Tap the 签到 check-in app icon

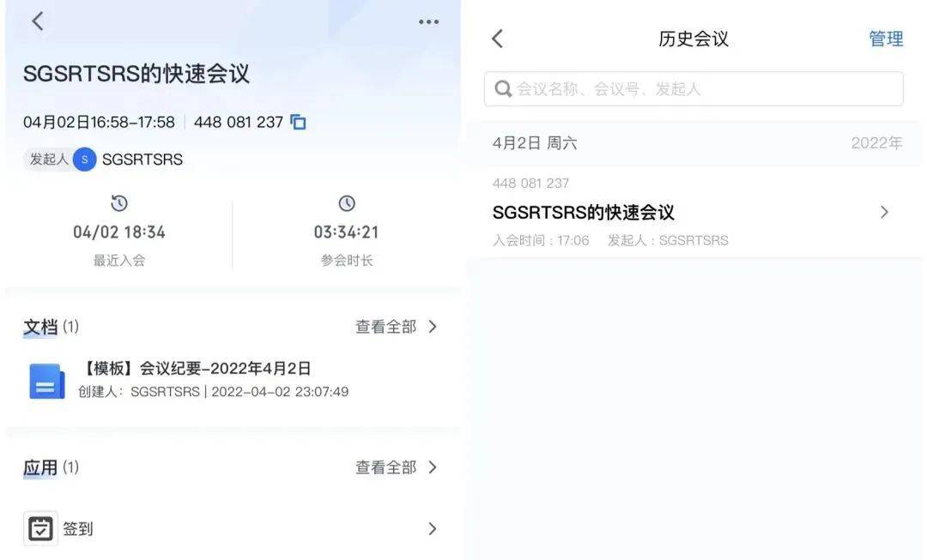click(x=41, y=528)
